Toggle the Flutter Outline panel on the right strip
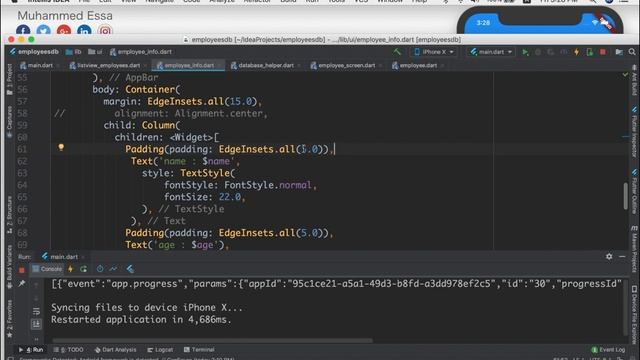 tap(635, 192)
